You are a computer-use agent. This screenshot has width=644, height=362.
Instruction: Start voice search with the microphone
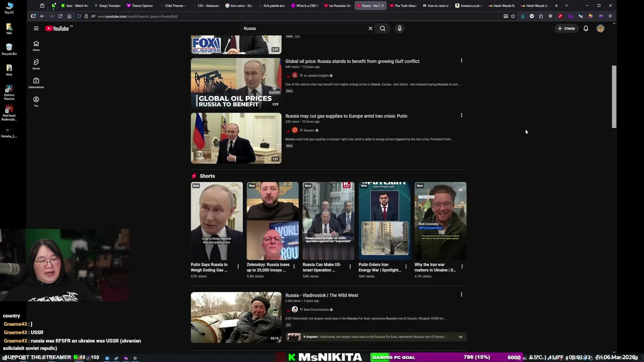[399, 29]
